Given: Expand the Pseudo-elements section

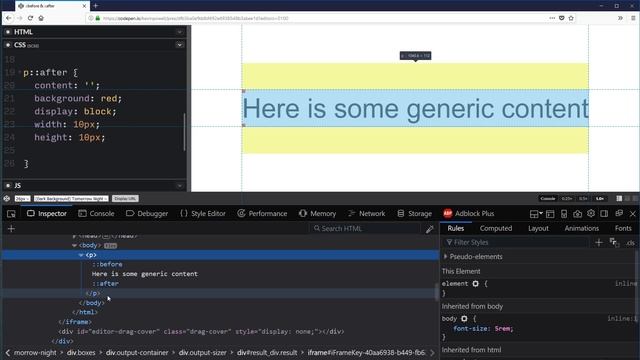Looking at the screenshot, I should tap(445, 257).
